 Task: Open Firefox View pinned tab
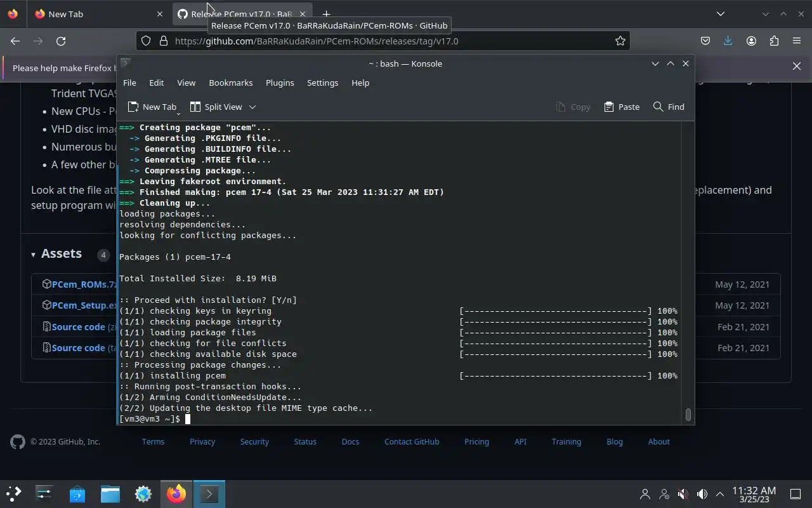(13, 14)
